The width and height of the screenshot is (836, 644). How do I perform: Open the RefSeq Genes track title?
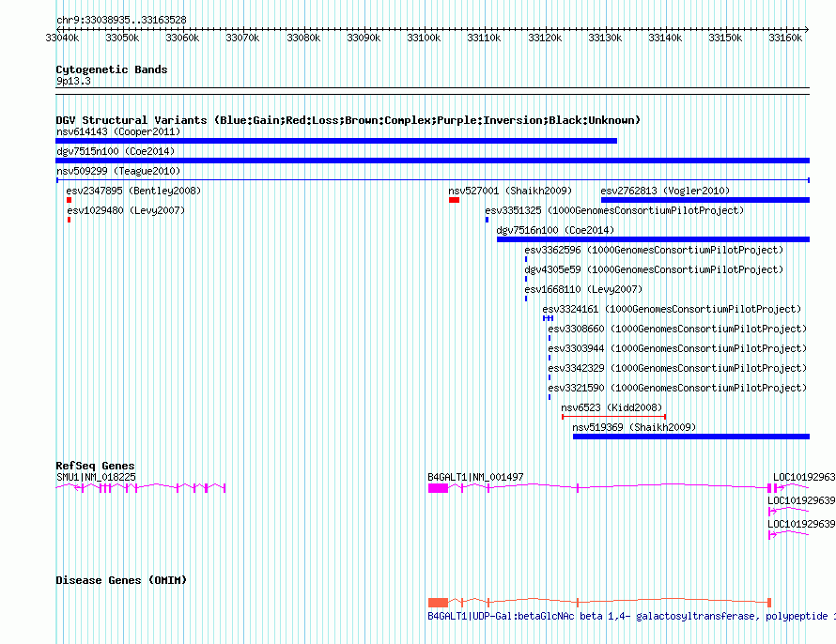[95, 466]
